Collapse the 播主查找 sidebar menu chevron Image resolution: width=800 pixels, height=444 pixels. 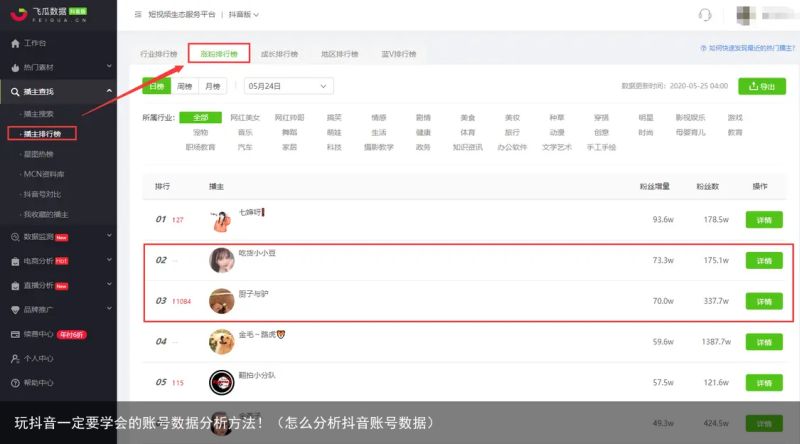pyautogui.click(x=109, y=91)
